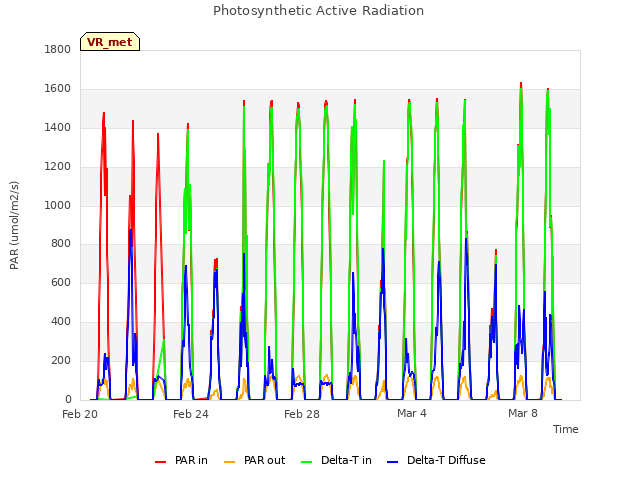Screen dimensions: 640x480
Task: Click the PAR in legend label
Action: (x=191, y=460)
